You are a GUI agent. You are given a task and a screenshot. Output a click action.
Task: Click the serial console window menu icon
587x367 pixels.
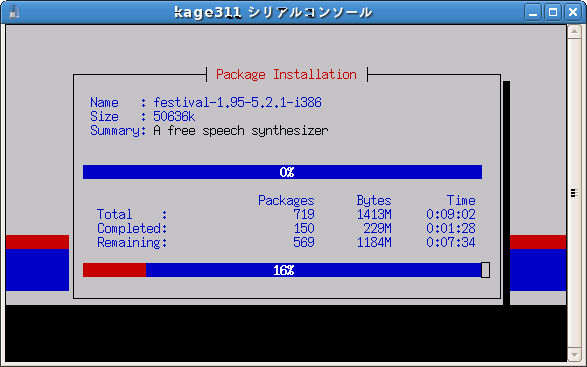coord(13,12)
